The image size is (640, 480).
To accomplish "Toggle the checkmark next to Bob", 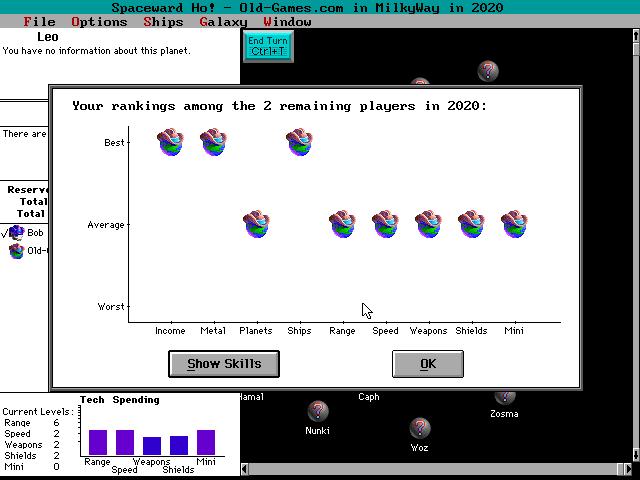I will click(x=4, y=234).
